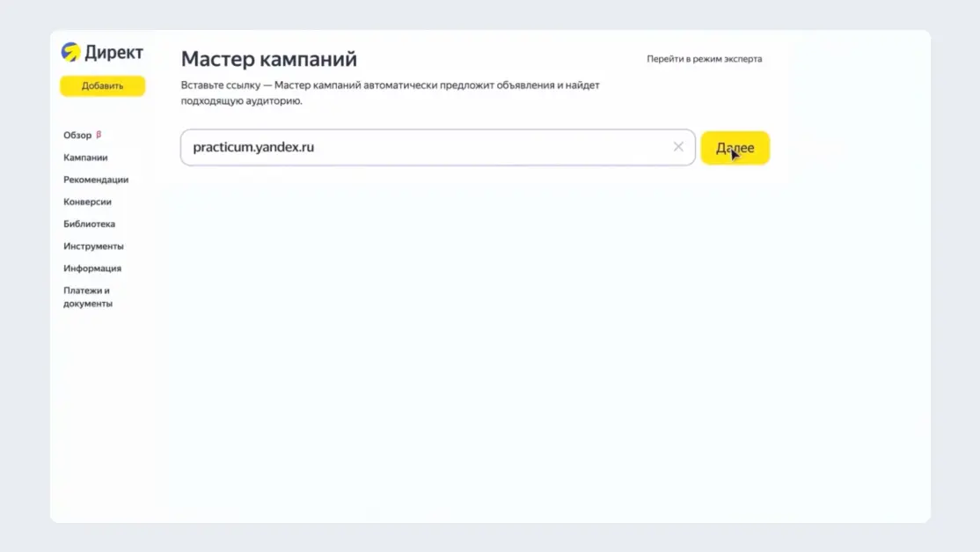Viewport: 980px width, 552px height.
Task: Click the practicum.yandex.ru text in the field
Action: pyautogui.click(x=253, y=147)
